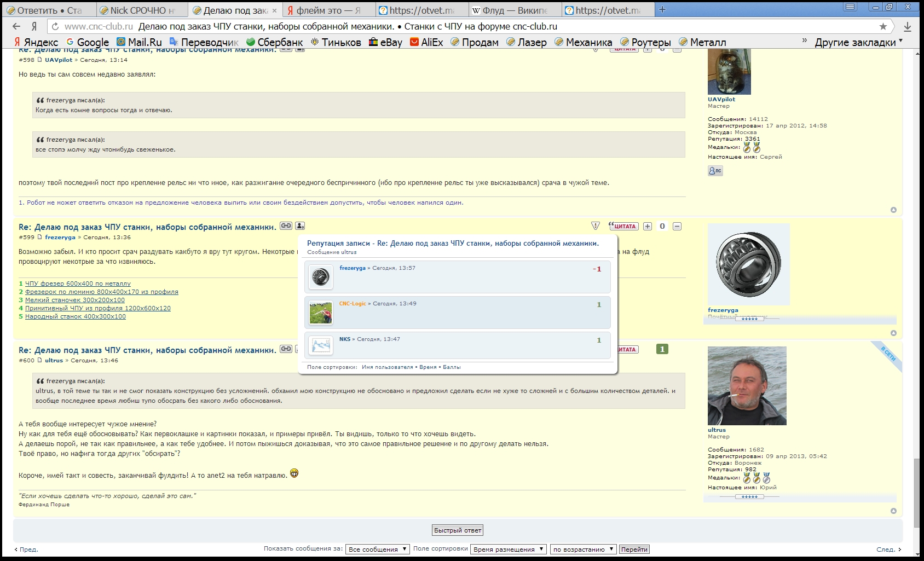The image size is (924, 561).
Task: Expand the Механика bookmark folder
Action: tap(583, 42)
